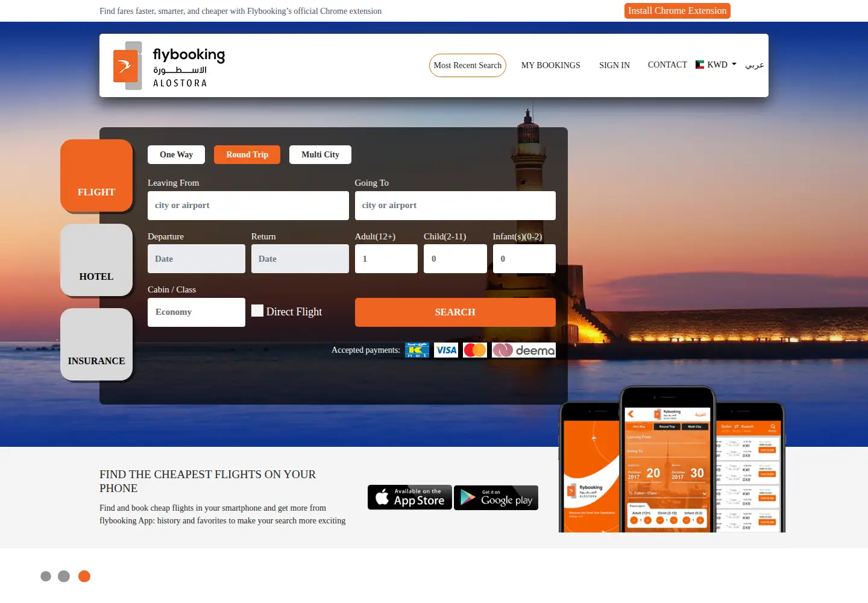Open the Departure date picker
868x603 pixels.
197,259
